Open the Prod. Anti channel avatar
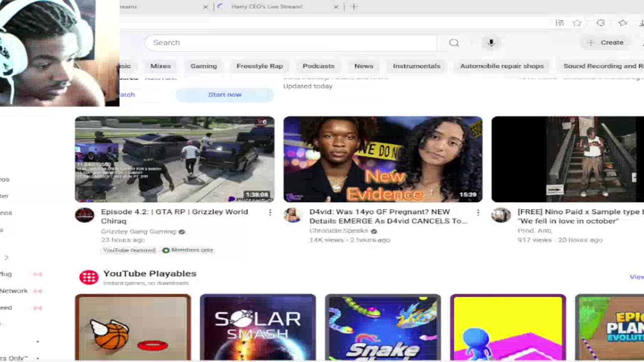The image size is (644, 362). pyautogui.click(x=501, y=215)
